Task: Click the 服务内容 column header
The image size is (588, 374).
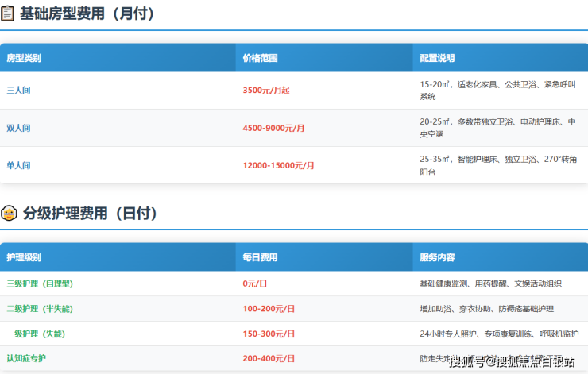Action: (437, 257)
